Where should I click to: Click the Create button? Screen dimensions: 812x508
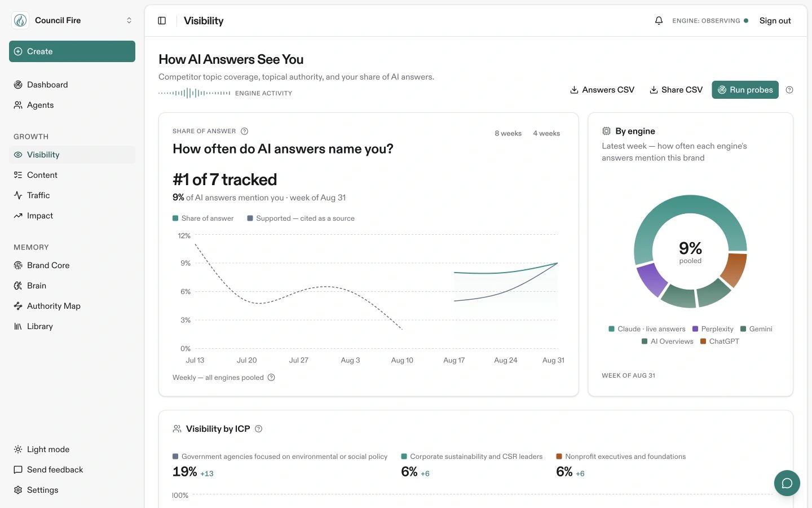tap(72, 51)
